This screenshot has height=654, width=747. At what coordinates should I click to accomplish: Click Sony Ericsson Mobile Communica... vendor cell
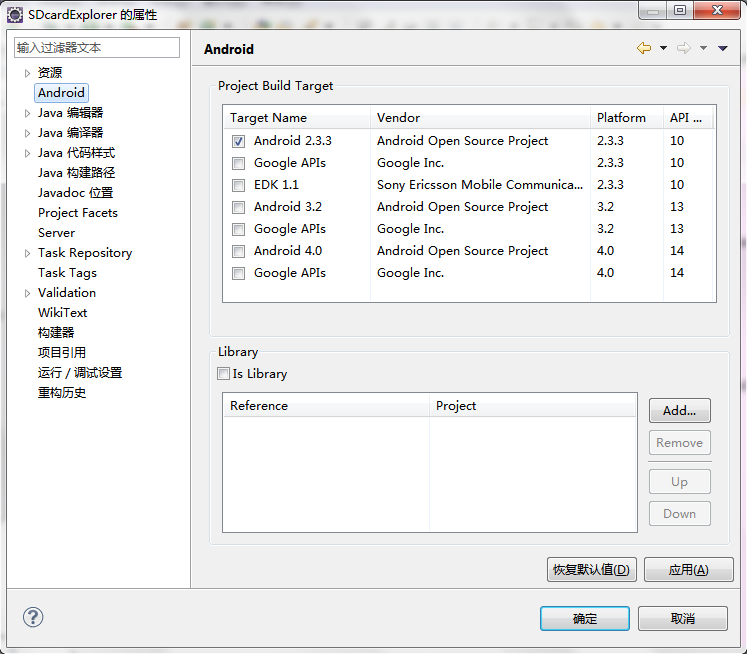point(480,185)
